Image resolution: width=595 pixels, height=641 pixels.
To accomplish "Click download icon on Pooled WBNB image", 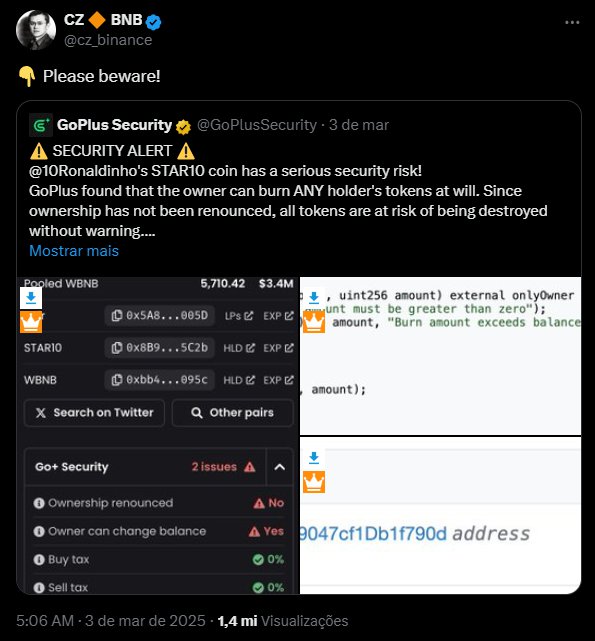I will point(31,298).
